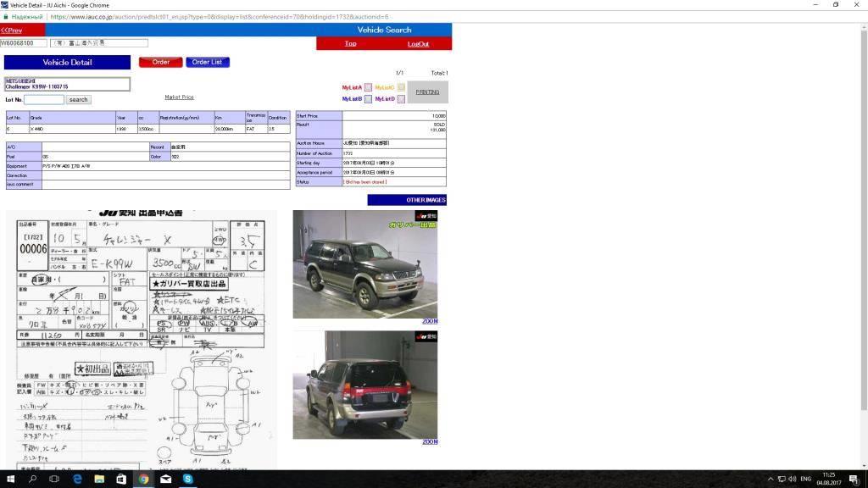Open the Windows Store taskbar icon
The image size is (868, 488).
click(x=121, y=479)
